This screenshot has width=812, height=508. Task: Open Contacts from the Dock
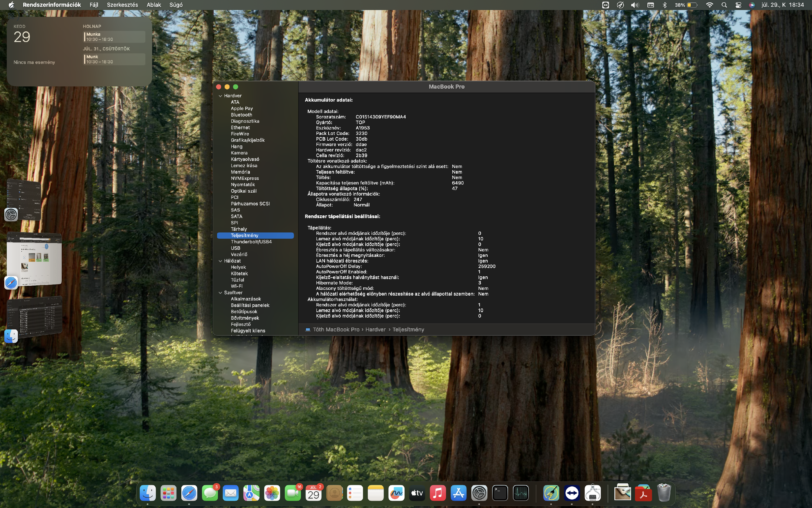coord(334,493)
